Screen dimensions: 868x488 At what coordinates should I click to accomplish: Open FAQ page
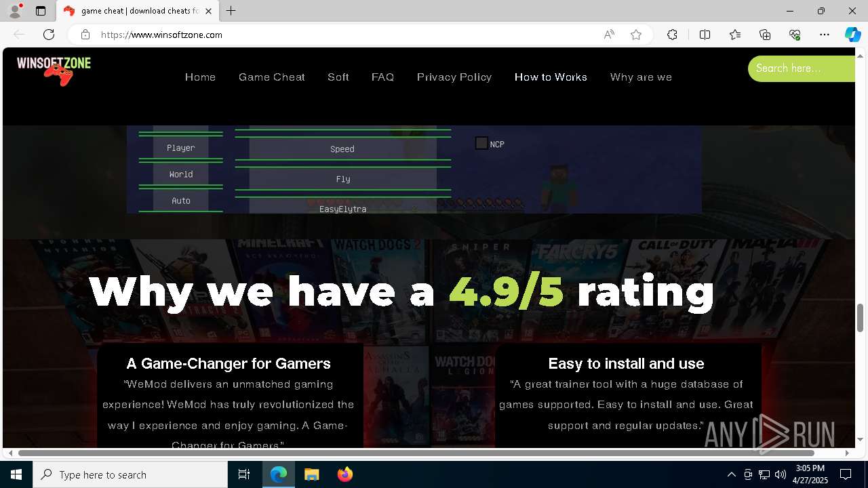(x=382, y=77)
